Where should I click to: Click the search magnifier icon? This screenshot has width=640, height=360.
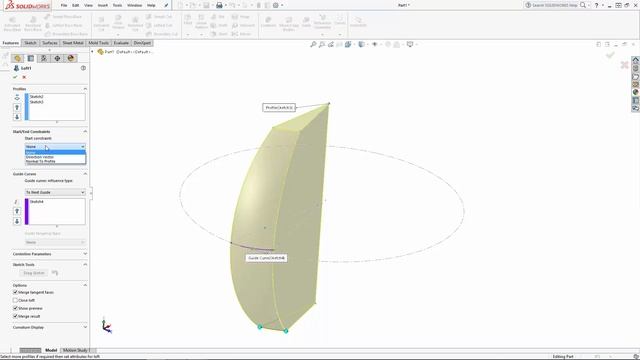583,5
